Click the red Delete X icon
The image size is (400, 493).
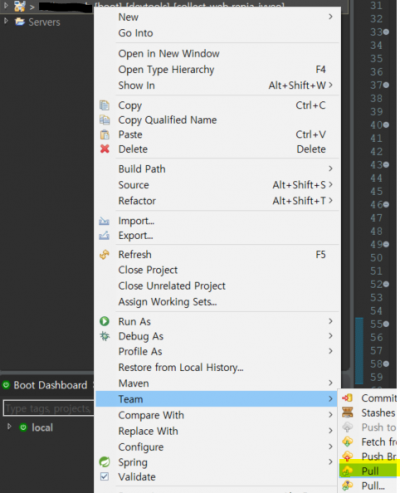105,149
